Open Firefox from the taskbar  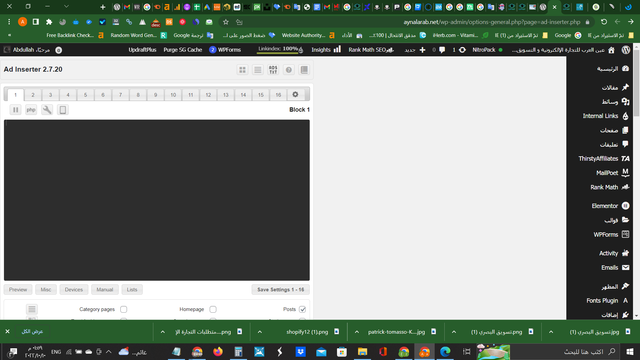[218, 352]
